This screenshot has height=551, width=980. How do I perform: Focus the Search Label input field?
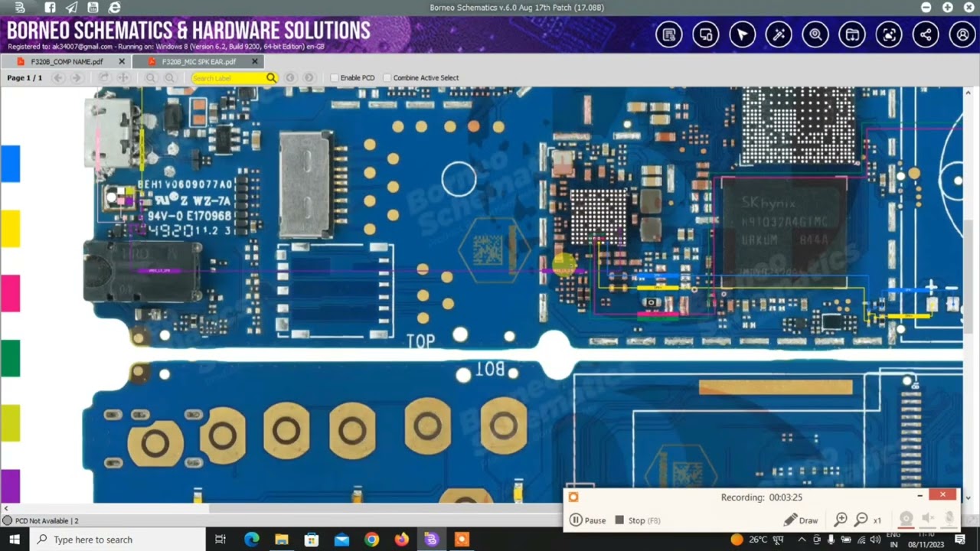(x=227, y=78)
